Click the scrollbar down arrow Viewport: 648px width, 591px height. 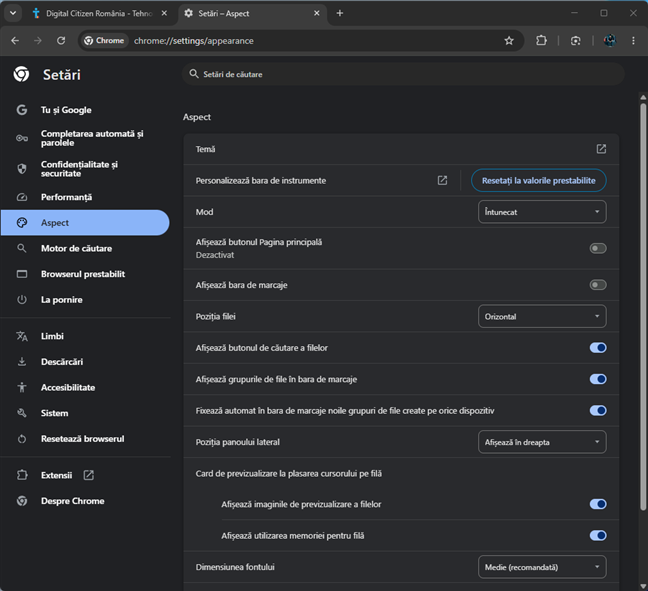pyautogui.click(x=643, y=586)
